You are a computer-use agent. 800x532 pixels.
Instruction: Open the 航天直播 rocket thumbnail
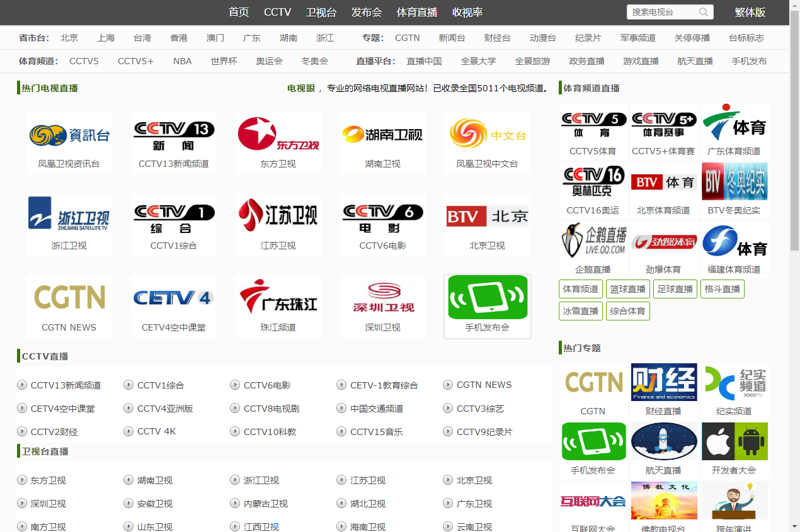[664, 441]
